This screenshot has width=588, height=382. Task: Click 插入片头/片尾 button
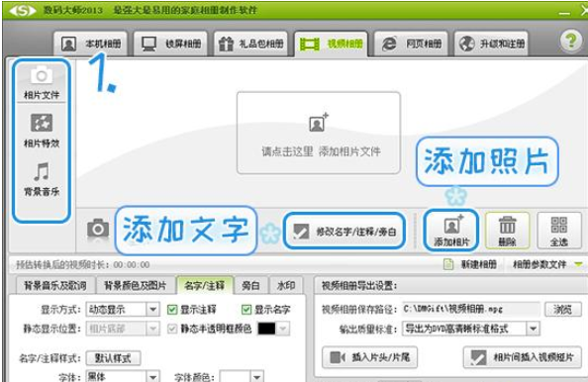[370, 357]
